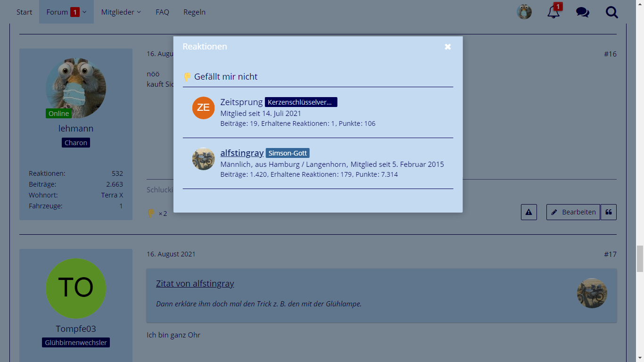Viewport: 644px width, 362px height.
Task: Click the report post warning icon
Action: [529, 212]
